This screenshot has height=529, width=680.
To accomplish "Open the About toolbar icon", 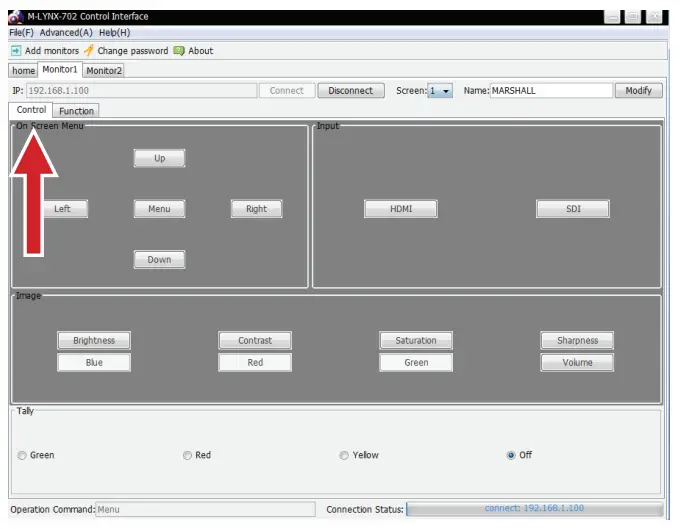I will (x=179, y=51).
